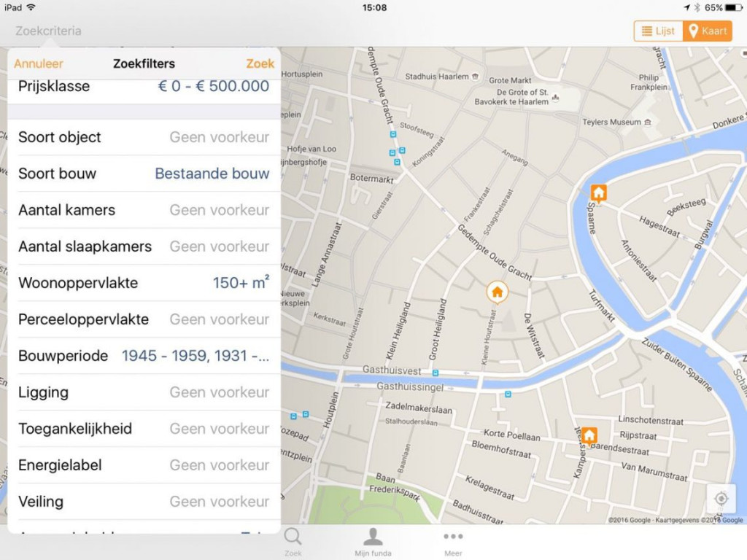This screenshot has width=747, height=560.
Task: Tap the transit stop icon on Gedempte Oude Gracht
Action: pyautogui.click(x=392, y=134)
